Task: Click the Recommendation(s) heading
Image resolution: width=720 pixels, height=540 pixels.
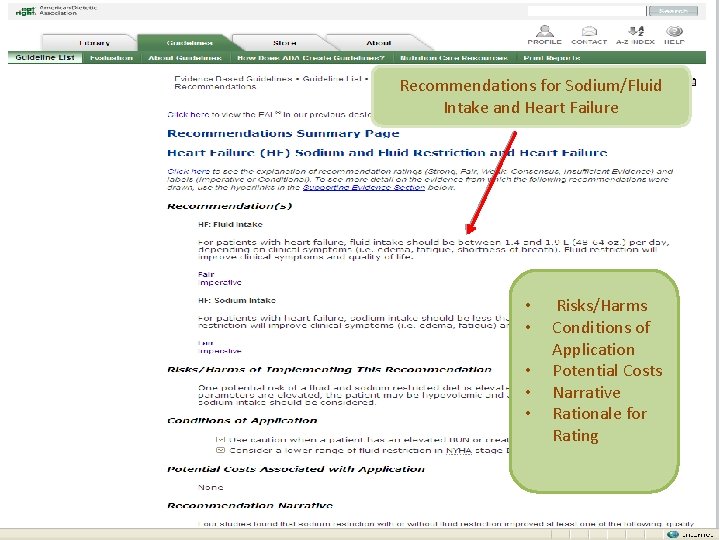Action: tap(230, 206)
